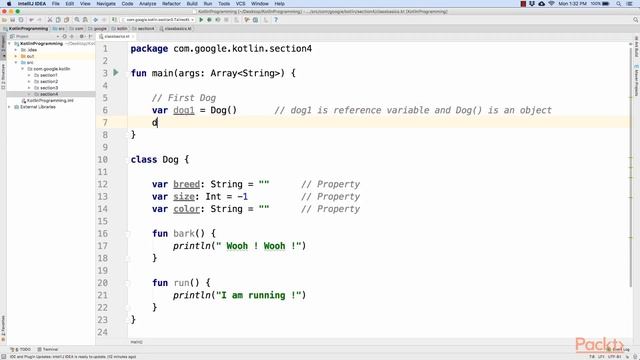Click the macOS battery indicator in menu bar

coord(606,4)
